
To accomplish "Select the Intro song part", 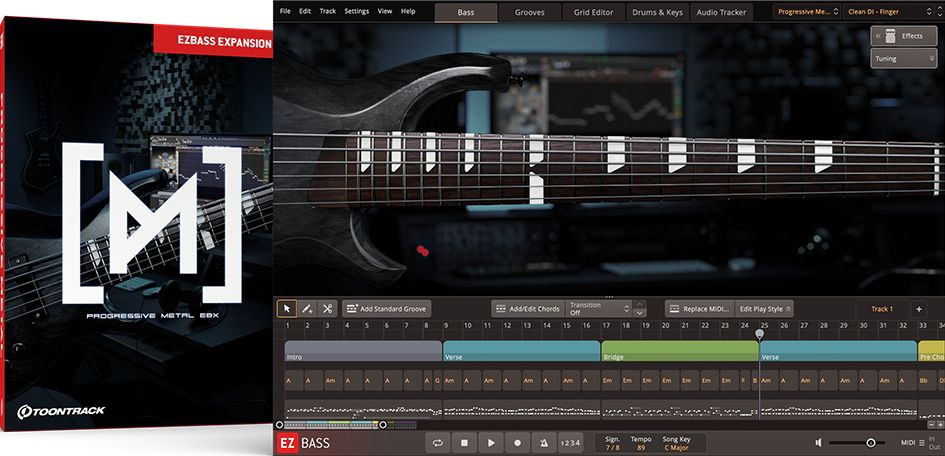I will click(363, 351).
